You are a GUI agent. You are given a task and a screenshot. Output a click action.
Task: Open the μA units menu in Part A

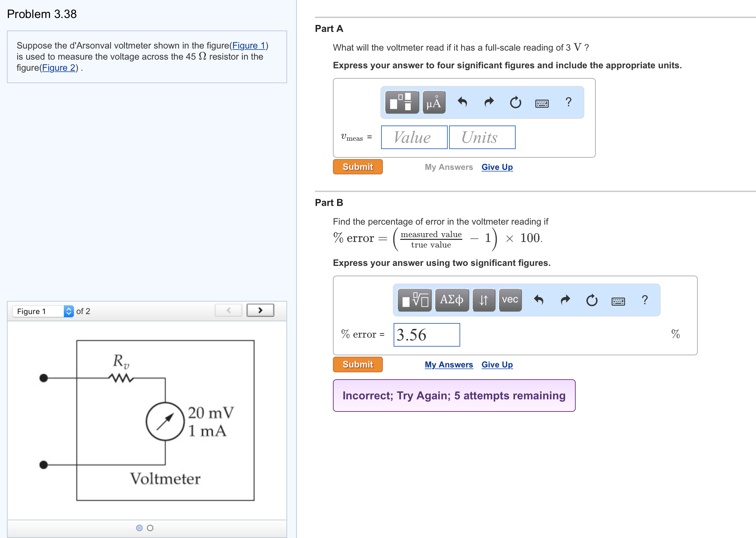point(433,102)
